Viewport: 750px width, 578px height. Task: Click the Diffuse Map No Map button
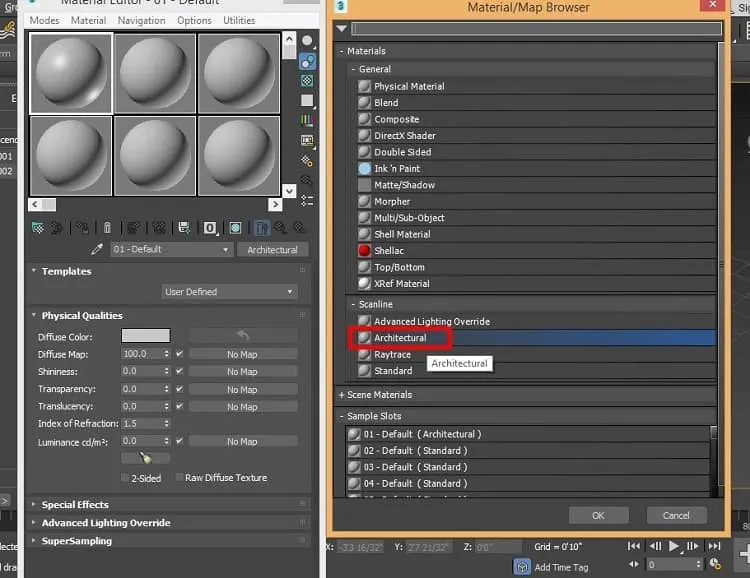pos(243,355)
